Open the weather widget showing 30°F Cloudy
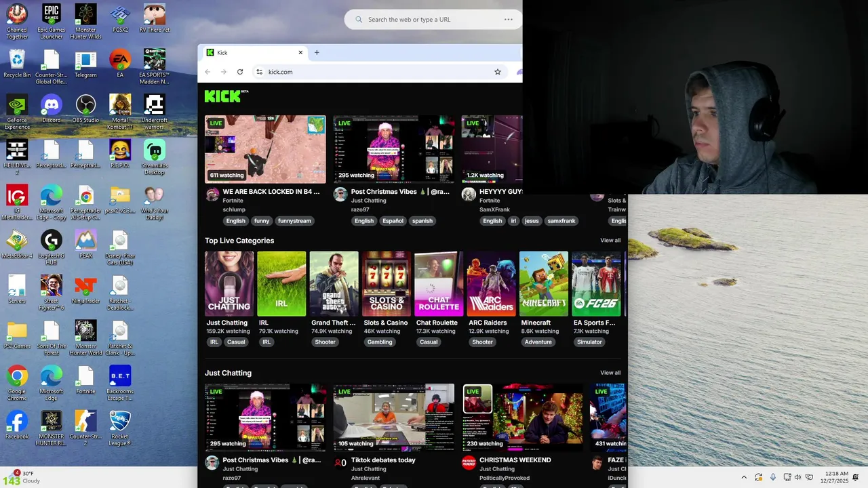Viewport: 868px width, 488px height. pos(26,477)
